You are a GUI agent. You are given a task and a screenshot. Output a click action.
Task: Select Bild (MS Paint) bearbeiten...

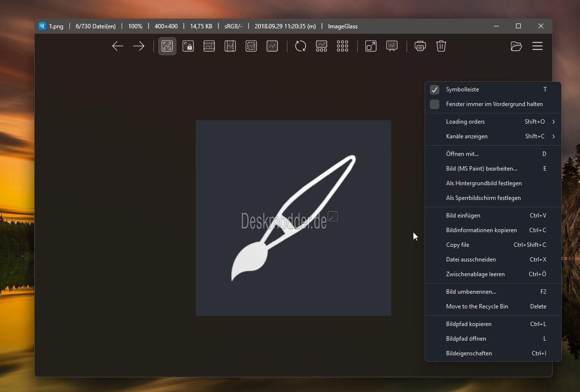493,169
